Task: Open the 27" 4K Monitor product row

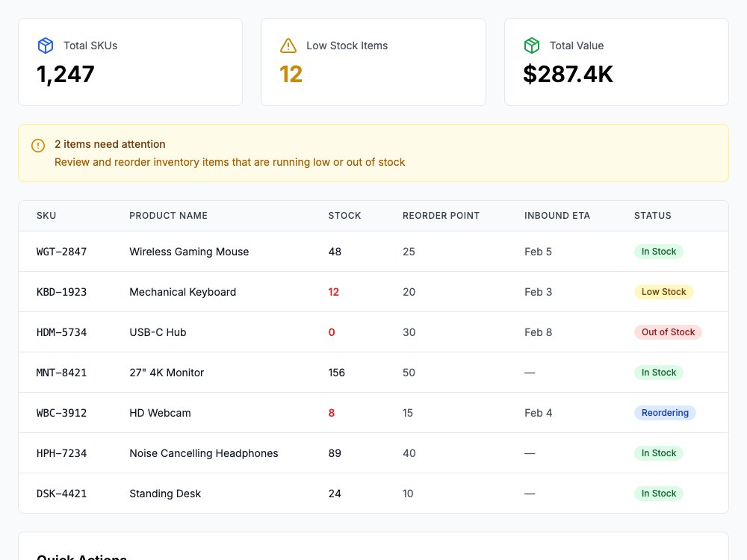Action: 373,373
